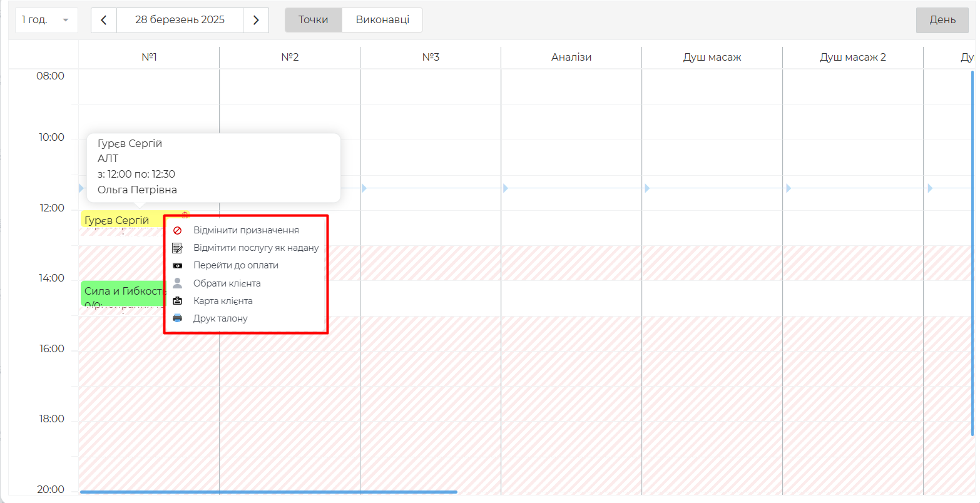Click the horizontal blue scrollbar at bottom
Screen dimensions: 980x503
pyautogui.click(x=268, y=492)
